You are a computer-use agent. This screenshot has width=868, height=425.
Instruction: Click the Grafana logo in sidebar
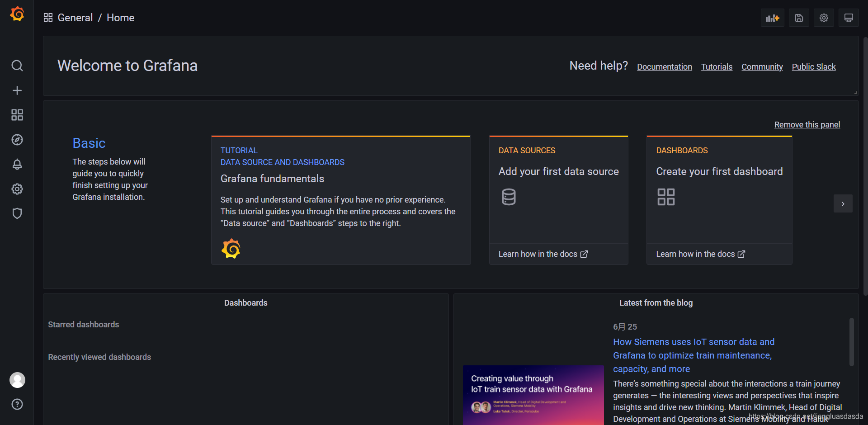17,14
